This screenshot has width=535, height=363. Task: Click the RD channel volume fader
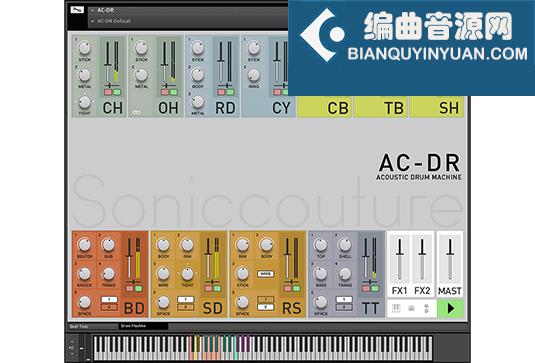[x=221, y=61]
